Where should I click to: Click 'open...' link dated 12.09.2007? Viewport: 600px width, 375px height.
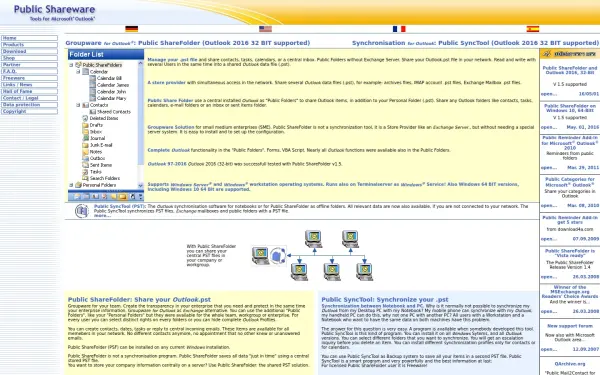point(549,349)
